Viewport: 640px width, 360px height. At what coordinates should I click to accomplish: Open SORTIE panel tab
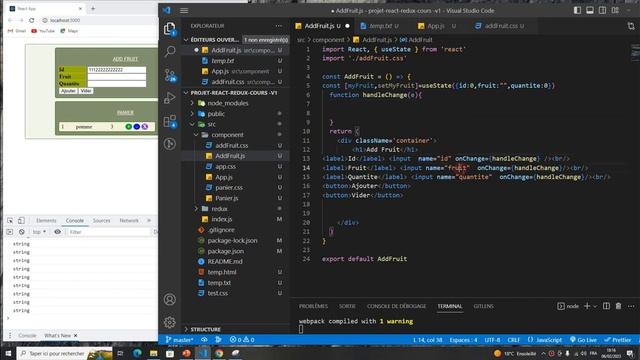tap(347, 306)
